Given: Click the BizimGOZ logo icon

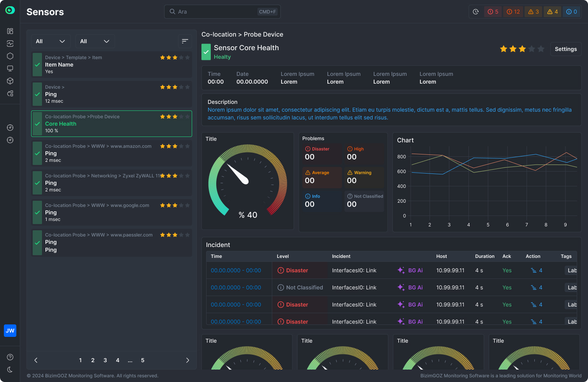Looking at the screenshot, I should [10, 11].
